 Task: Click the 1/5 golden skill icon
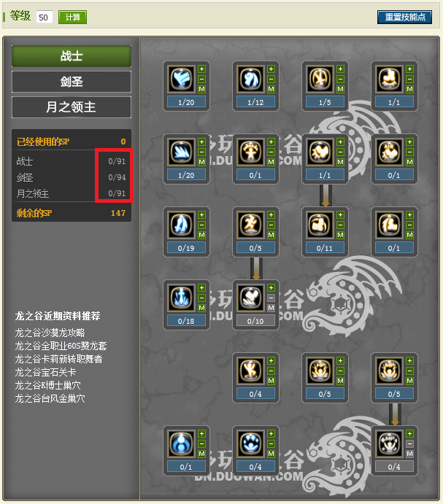[x=320, y=78]
